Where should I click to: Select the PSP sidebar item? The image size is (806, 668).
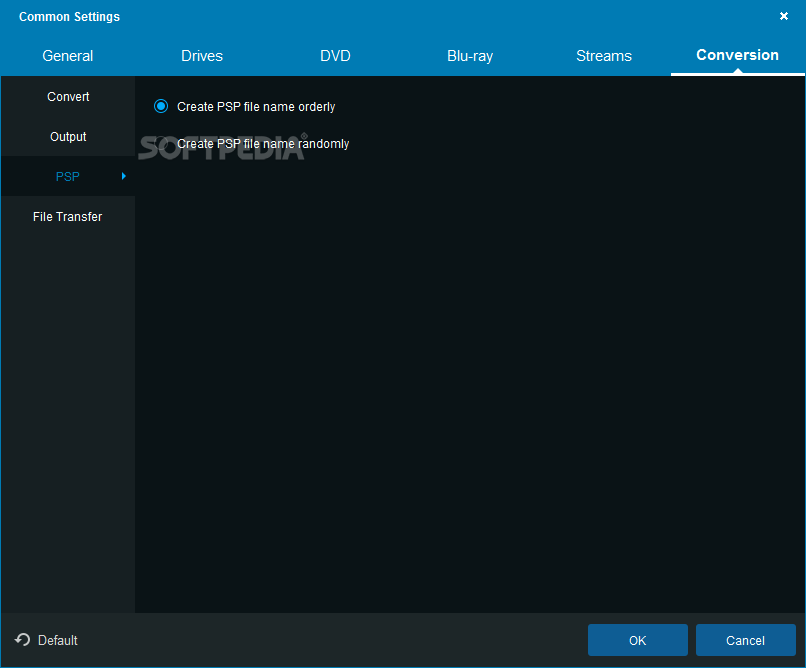[68, 176]
